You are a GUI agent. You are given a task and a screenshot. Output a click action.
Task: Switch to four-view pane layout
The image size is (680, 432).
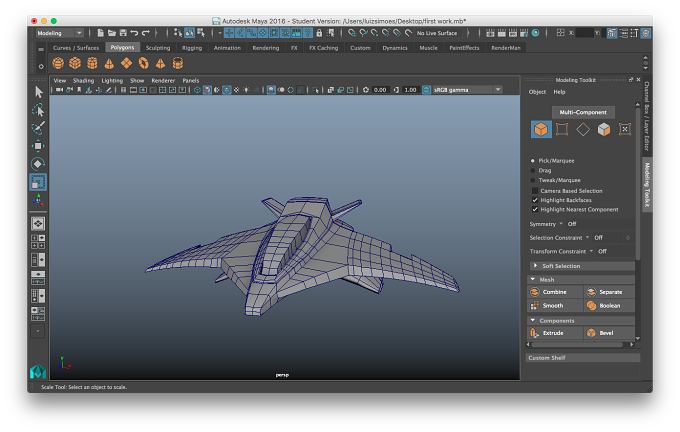point(38,242)
